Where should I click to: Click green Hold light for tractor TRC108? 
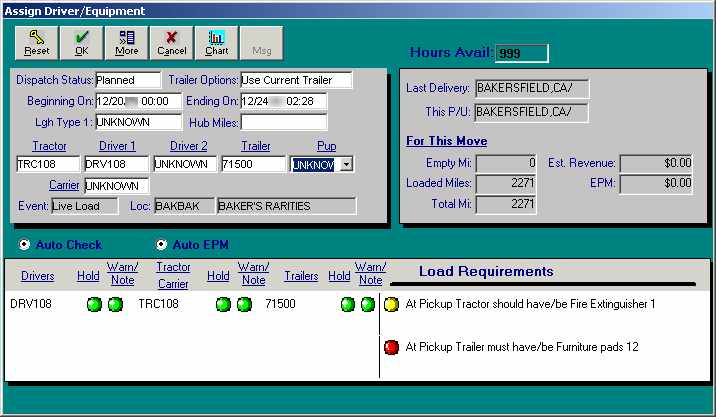click(x=223, y=304)
